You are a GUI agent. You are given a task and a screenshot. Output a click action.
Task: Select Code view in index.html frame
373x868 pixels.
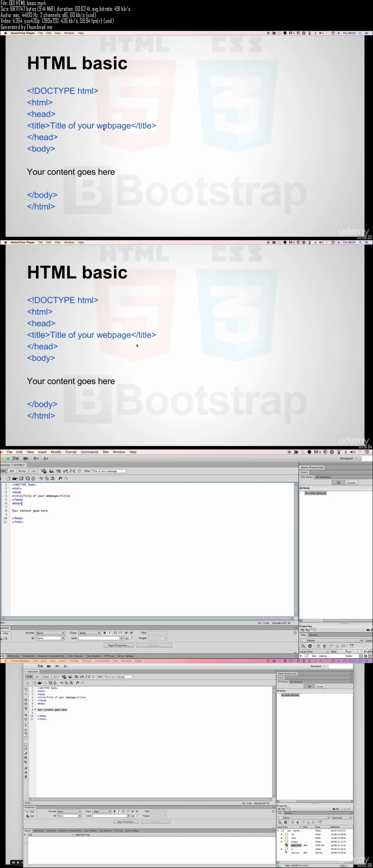point(30,677)
